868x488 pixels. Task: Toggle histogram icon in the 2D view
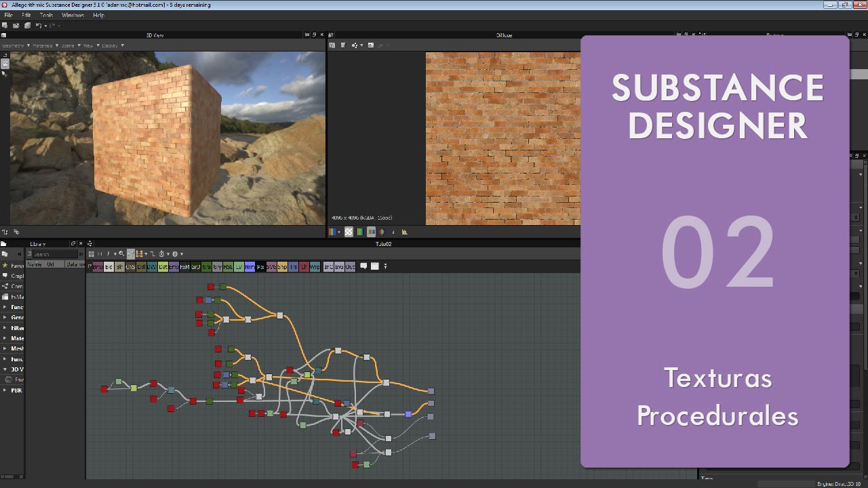(x=405, y=232)
